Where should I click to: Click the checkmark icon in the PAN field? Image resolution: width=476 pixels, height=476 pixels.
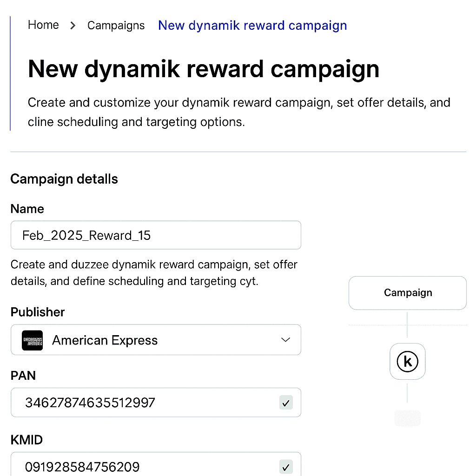[x=286, y=403]
